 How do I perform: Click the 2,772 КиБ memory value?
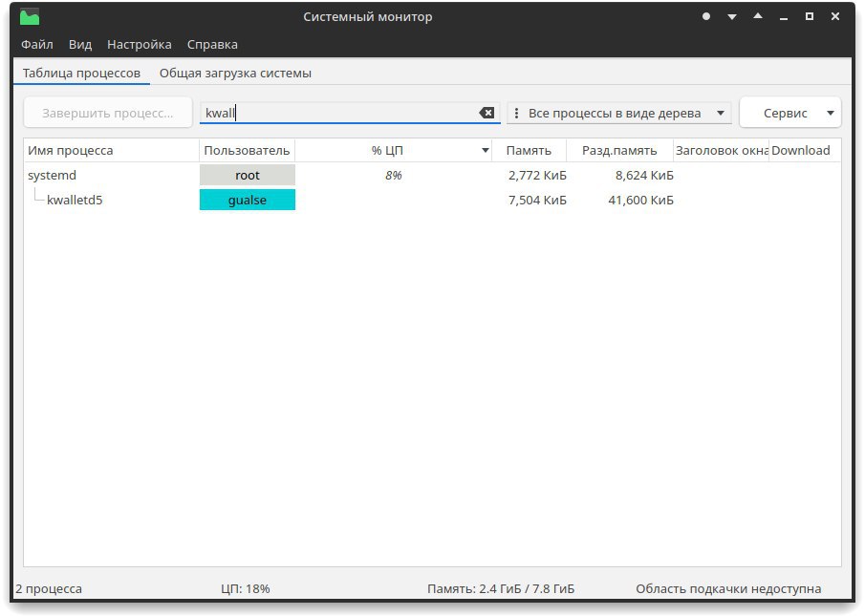[x=537, y=175]
